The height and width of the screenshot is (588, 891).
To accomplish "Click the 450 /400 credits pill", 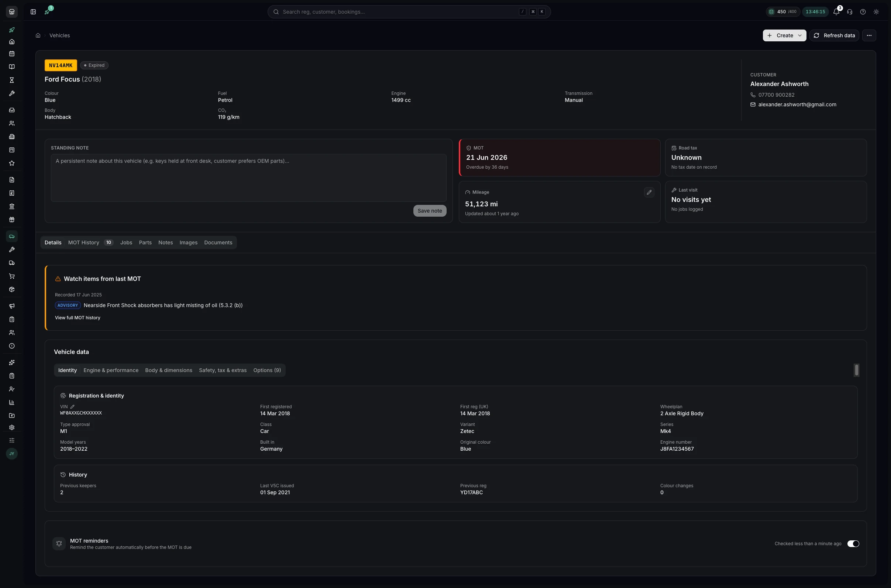I will [783, 11].
